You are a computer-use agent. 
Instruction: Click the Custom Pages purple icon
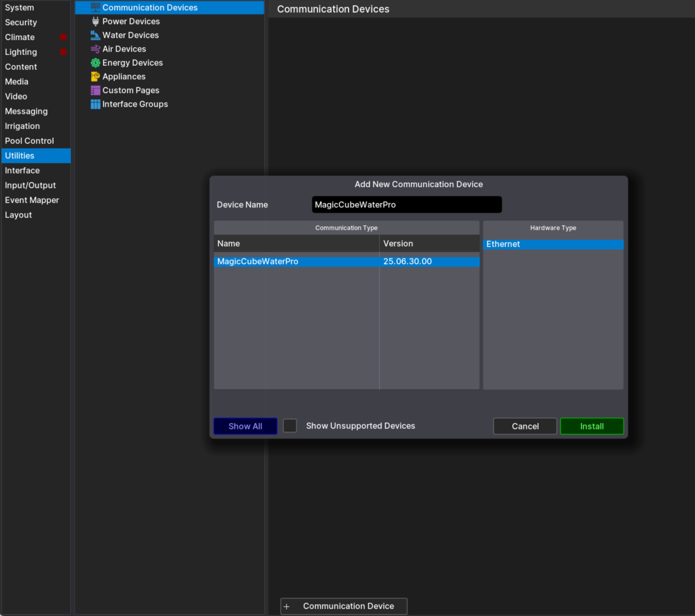tap(95, 90)
